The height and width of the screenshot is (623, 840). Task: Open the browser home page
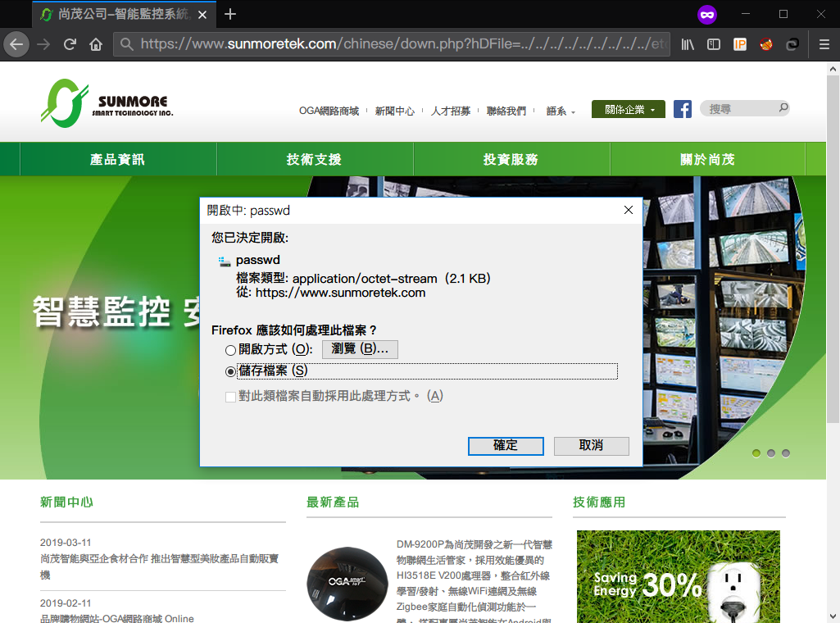[x=96, y=44]
